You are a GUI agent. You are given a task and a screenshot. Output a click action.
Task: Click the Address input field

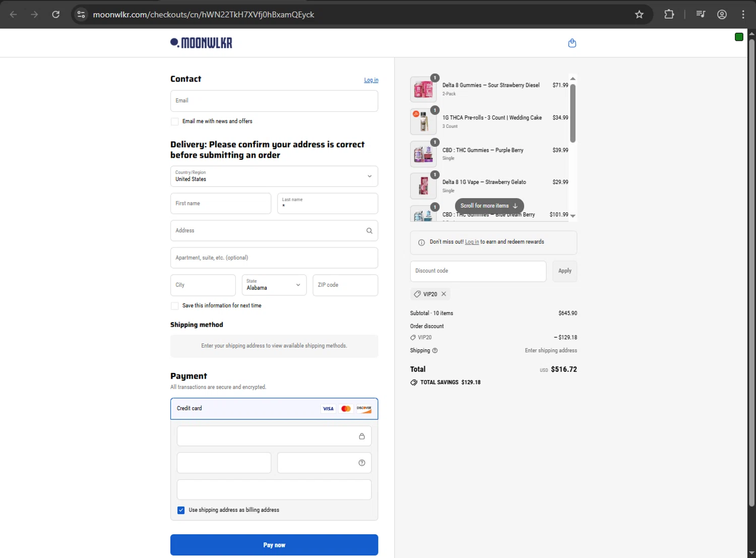pyautogui.click(x=274, y=231)
